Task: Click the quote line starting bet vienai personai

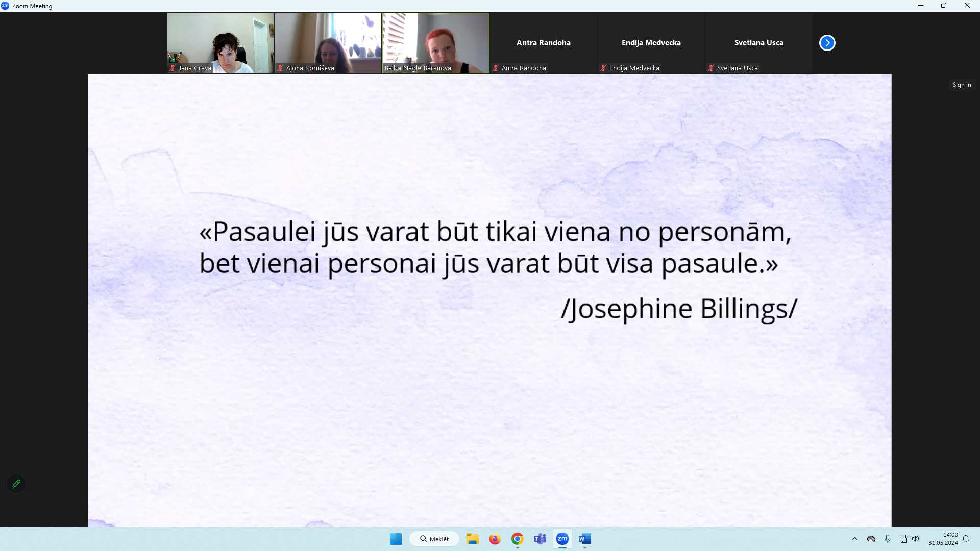Action: pyautogui.click(x=488, y=264)
